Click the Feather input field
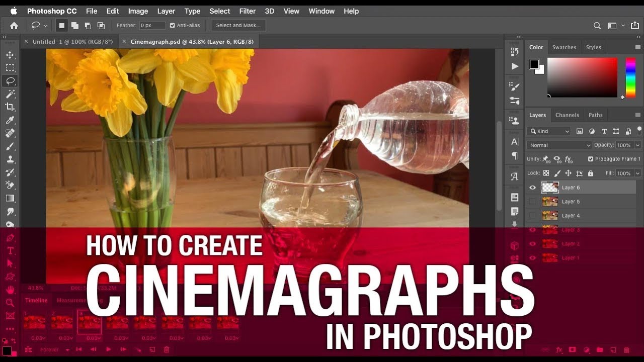Image resolution: width=644 pixels, height=362 pixels. 152,26
